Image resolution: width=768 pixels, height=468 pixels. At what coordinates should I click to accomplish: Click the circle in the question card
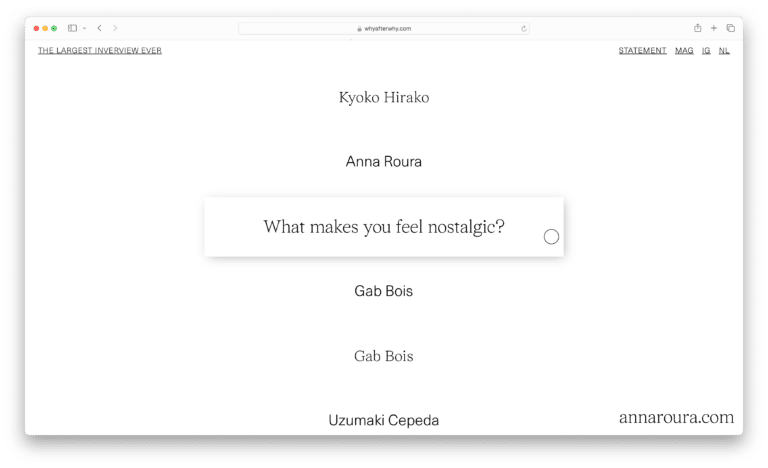point(551,237)
